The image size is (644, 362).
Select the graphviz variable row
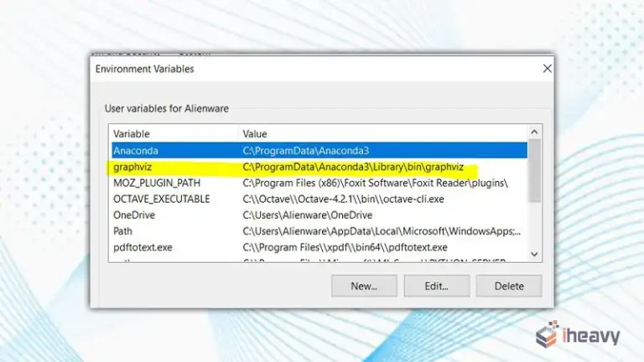tap(319, 167)
